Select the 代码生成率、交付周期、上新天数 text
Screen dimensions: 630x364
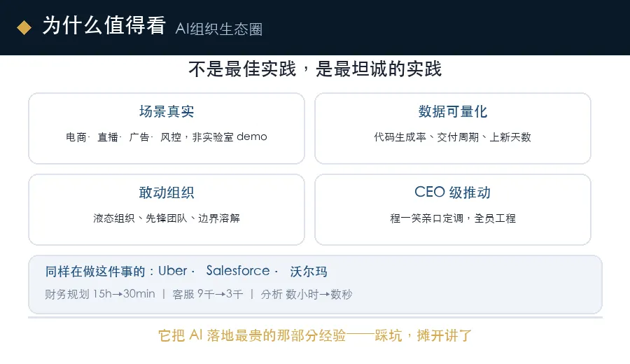[453, 137]
